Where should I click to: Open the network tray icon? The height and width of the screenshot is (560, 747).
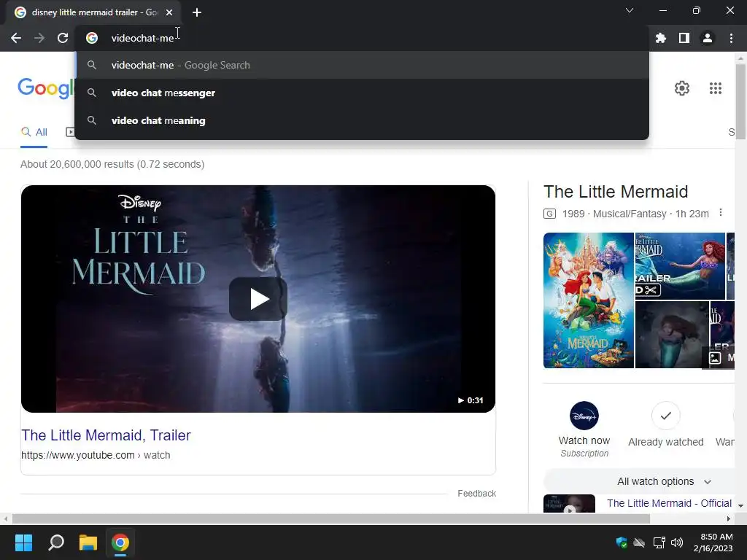(659, 542)
